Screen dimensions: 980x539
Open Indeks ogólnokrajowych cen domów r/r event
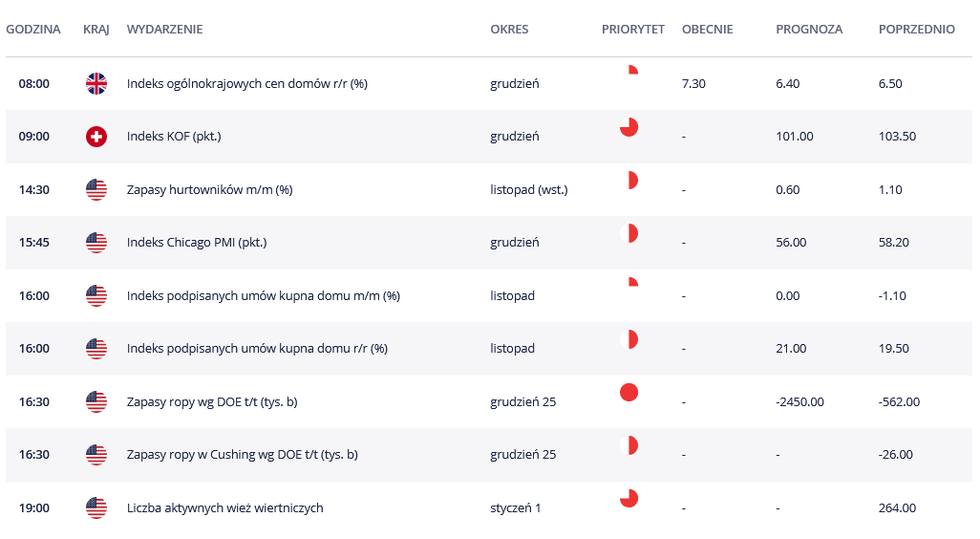pos(246,83)
